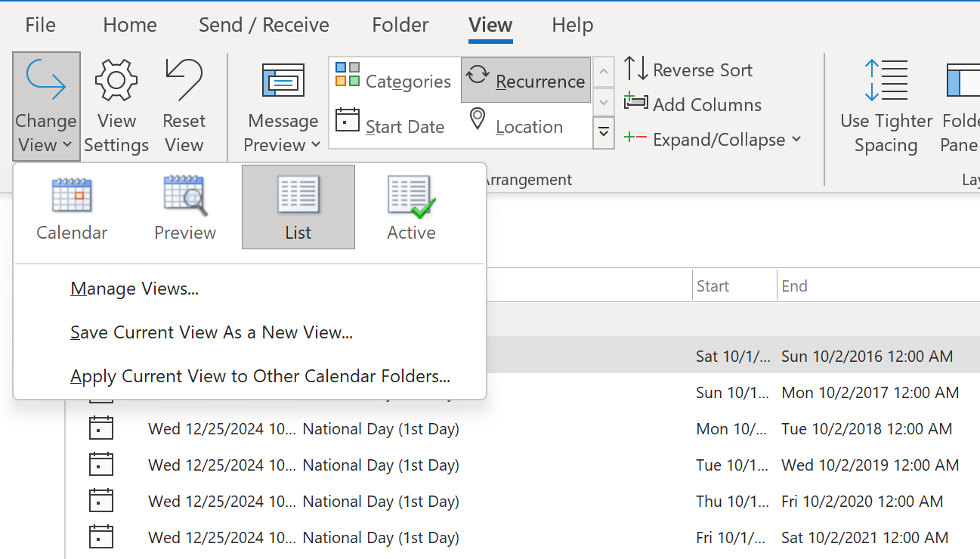Open the Expand/Collapse dropdown
This screenshot has width=980, height=559.
pos(796,140)
